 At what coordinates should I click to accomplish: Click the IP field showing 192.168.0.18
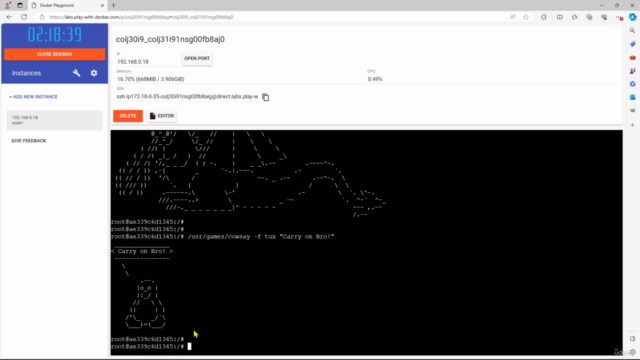click(x=148, y=62)
